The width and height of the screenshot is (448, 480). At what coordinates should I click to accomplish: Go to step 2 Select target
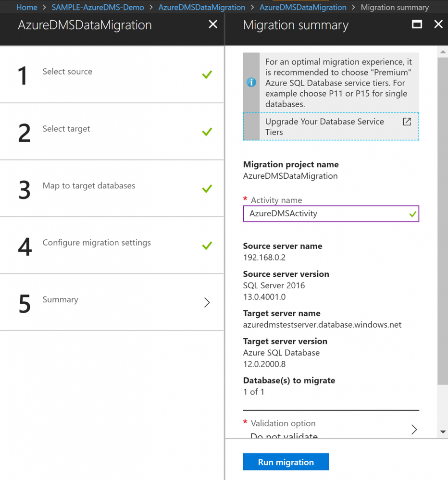coord(112,132)
